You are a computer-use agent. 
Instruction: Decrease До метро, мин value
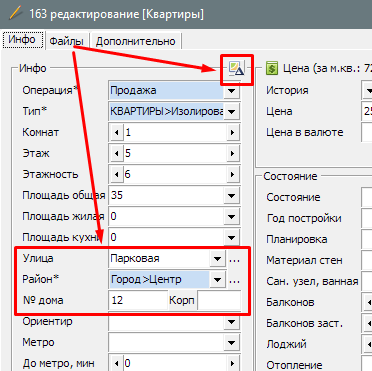[117, 364]
